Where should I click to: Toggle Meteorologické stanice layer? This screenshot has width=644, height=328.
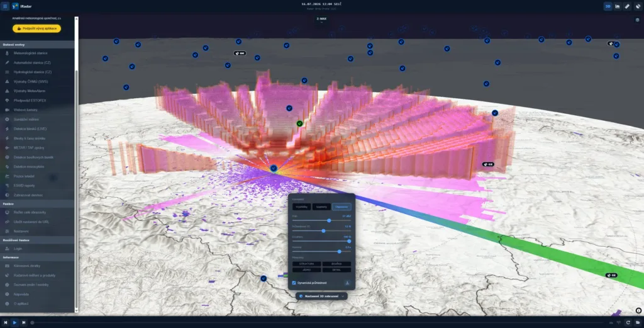37,53
